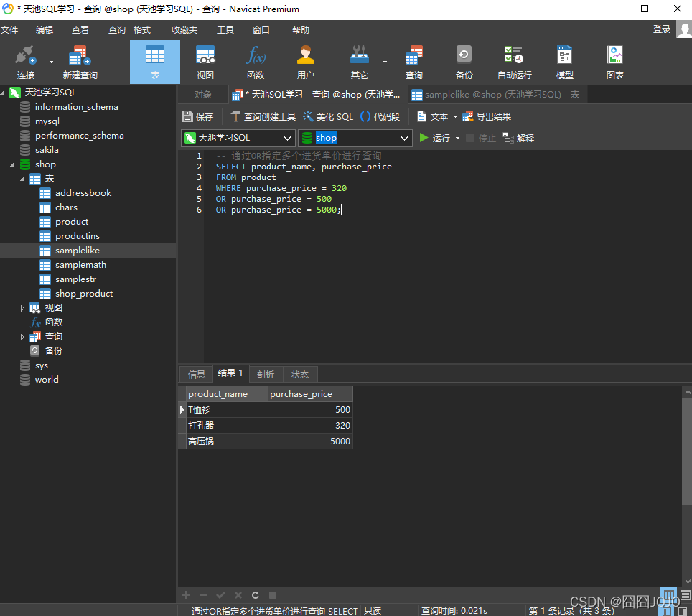Image resolution: width=692 pixels, height=616 pixels.
Task: Open the 查看 menu
Action: (x=80, y=29)
